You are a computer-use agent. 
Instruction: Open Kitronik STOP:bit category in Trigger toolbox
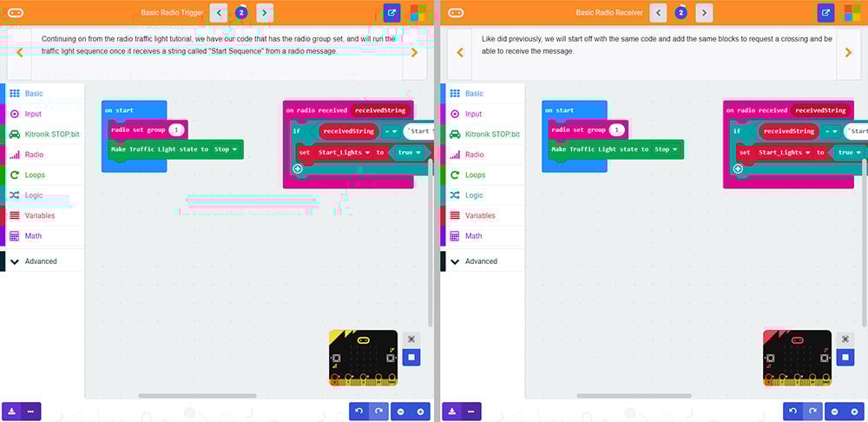click(43, 134)
